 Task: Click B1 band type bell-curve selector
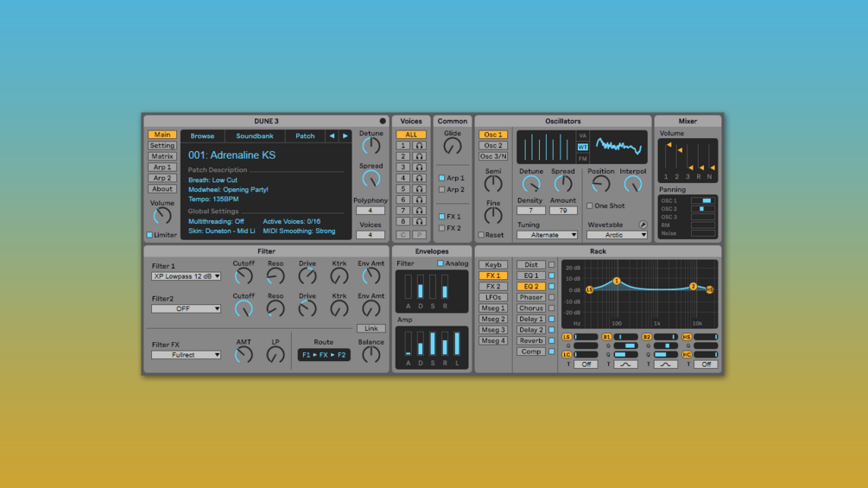click(625, 364)
